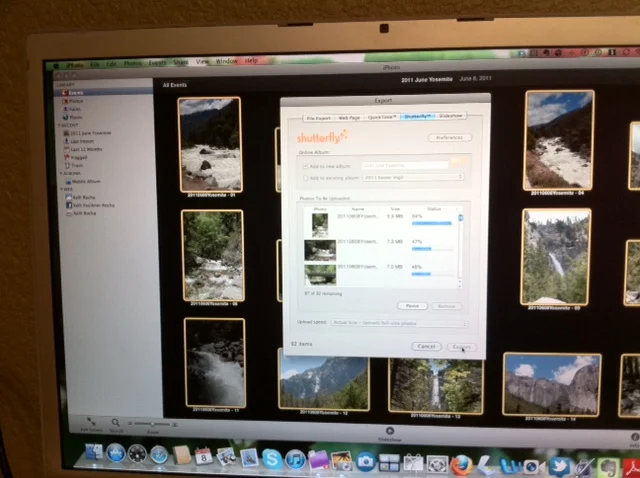The width and height of the screenshot is (640, 478).
Task: Switch to the Web Page tab
Action: (349, 118)
